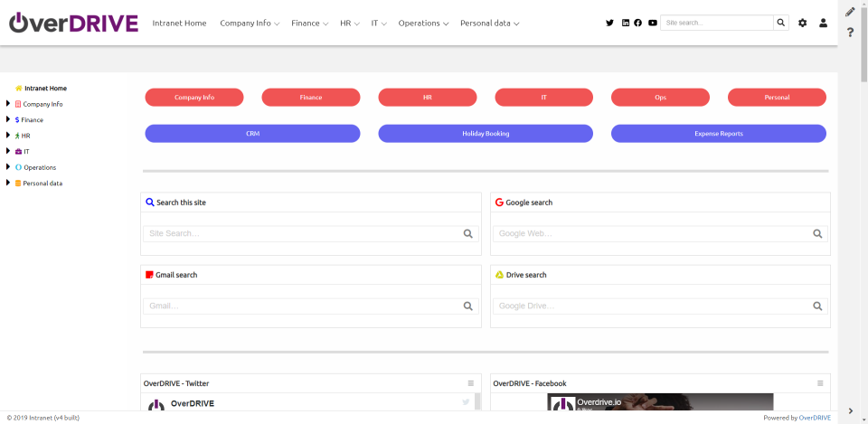Click the HR person icon in sidebar

click(17, 136)
